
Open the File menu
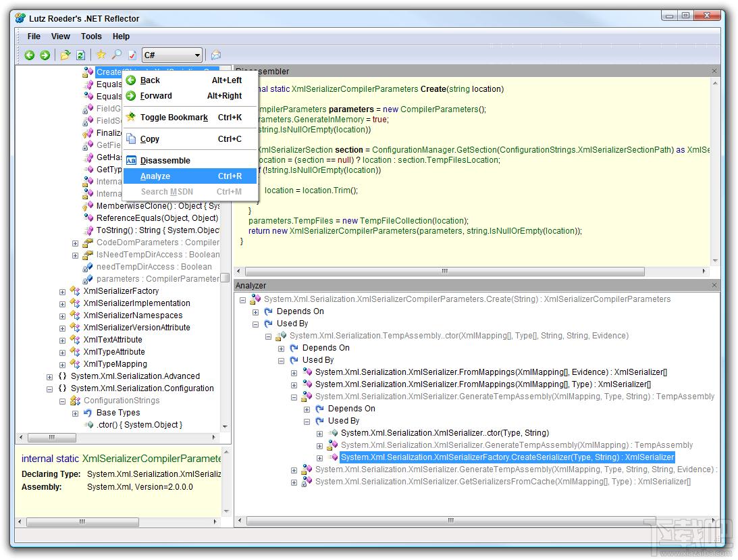tap(34, 36)
